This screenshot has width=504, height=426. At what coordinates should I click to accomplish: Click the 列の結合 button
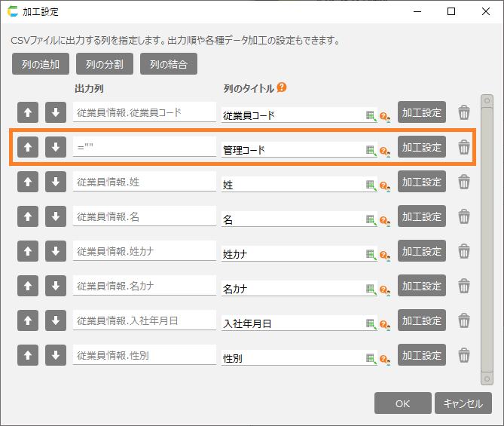click(x=169, y=64)
